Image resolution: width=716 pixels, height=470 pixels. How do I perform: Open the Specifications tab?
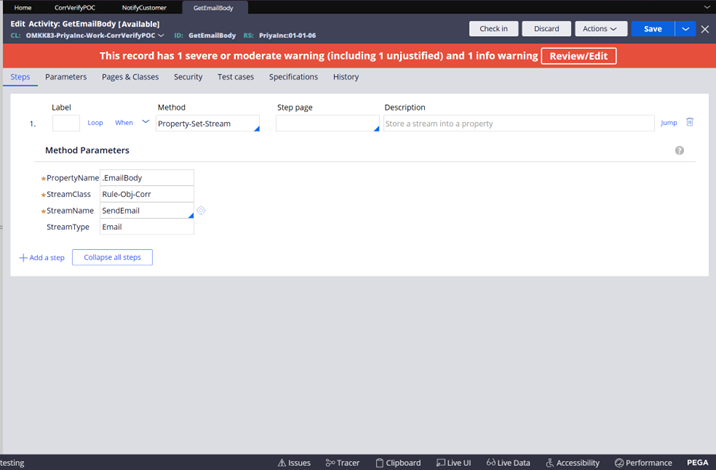[x=294, y=77]
